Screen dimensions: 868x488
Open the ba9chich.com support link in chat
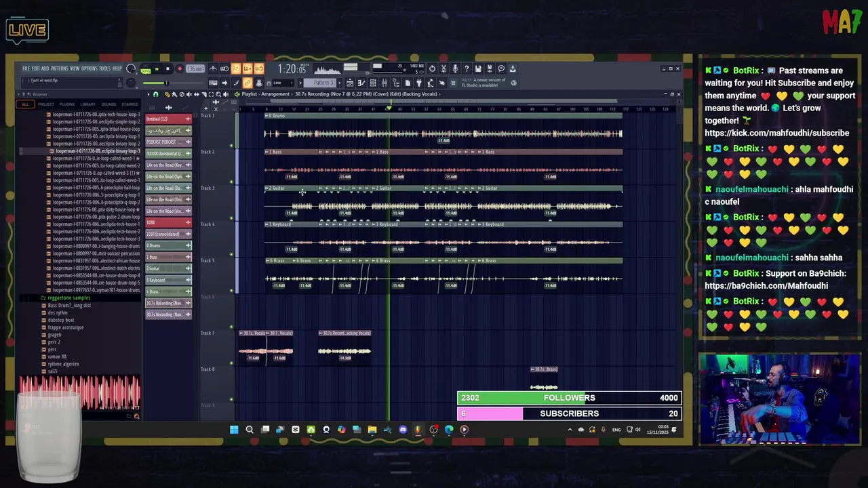click(766, 285)
